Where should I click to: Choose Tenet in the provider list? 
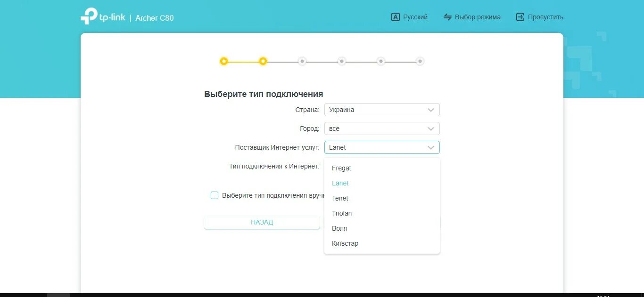coord(382,198)
